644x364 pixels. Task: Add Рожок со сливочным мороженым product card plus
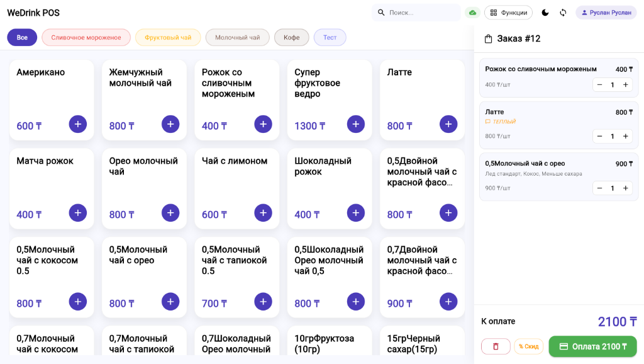[x=264, y=124]
